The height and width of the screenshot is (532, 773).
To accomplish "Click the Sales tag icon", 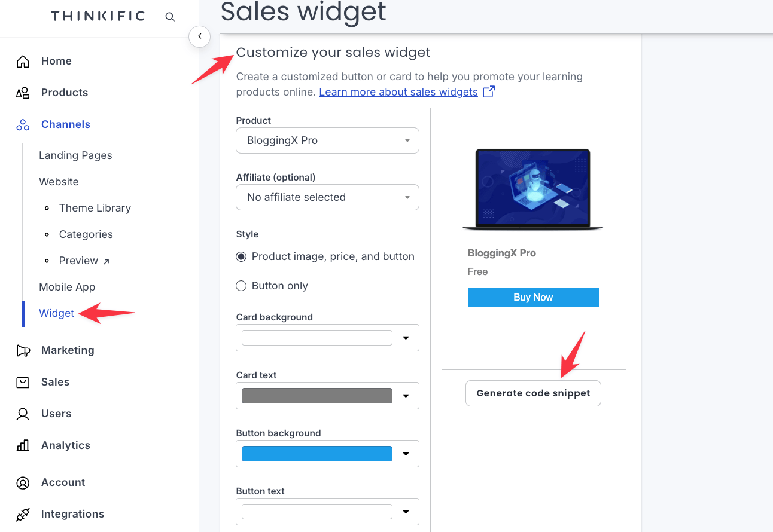I will [23, 382].
